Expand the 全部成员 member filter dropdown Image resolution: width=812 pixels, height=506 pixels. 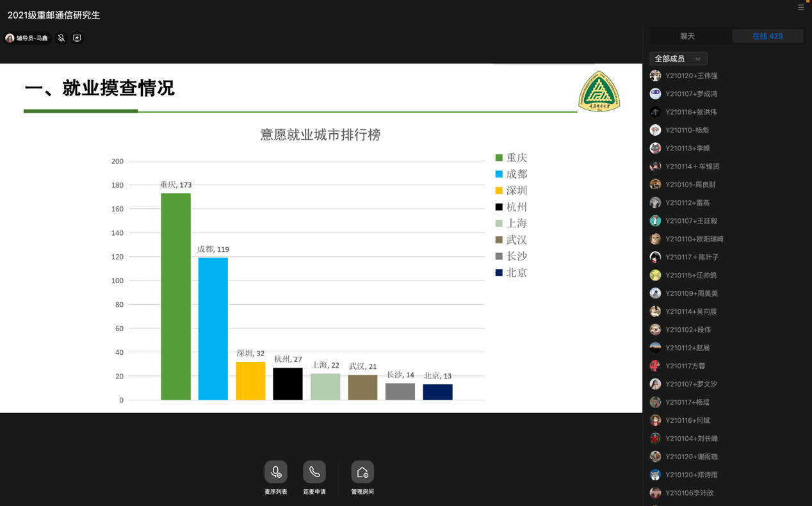point(678,59)
